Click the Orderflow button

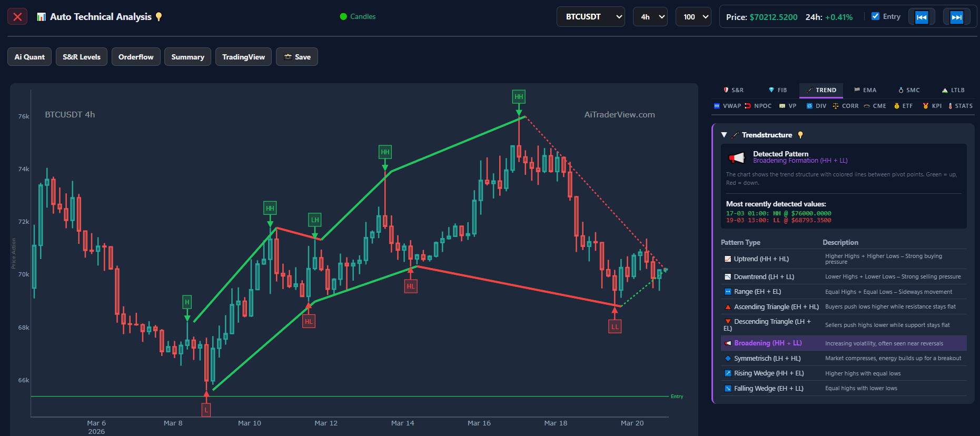click(x=136, y=57)
